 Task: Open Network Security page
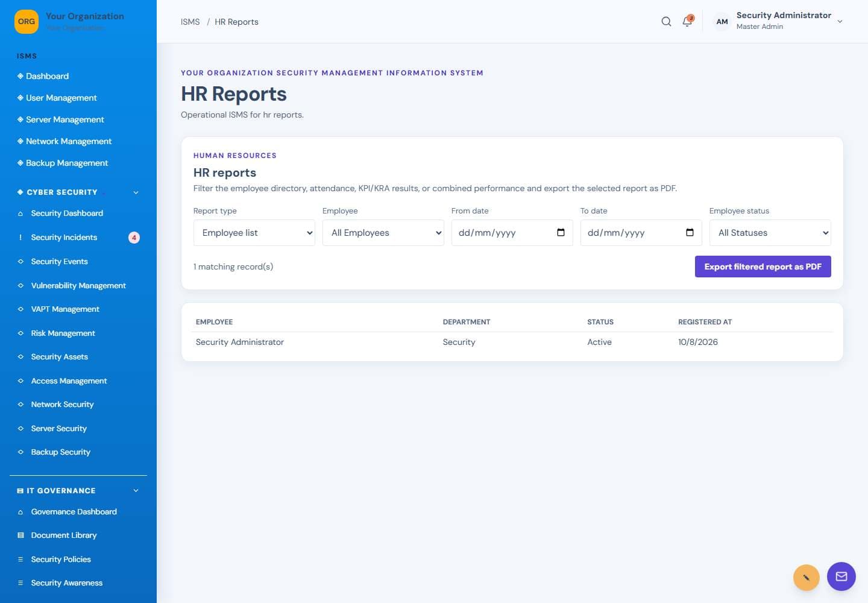coord(62,405)
